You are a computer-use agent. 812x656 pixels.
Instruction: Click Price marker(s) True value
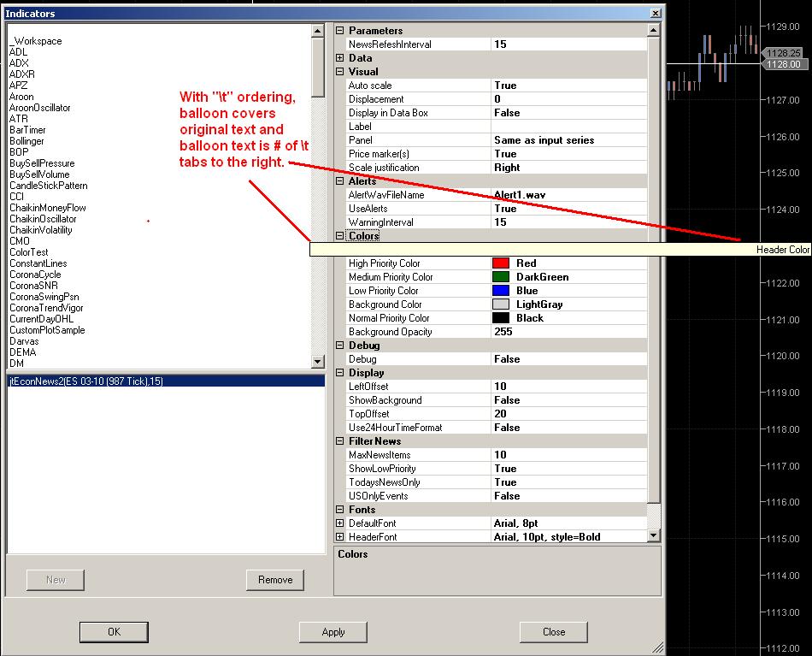569,154
